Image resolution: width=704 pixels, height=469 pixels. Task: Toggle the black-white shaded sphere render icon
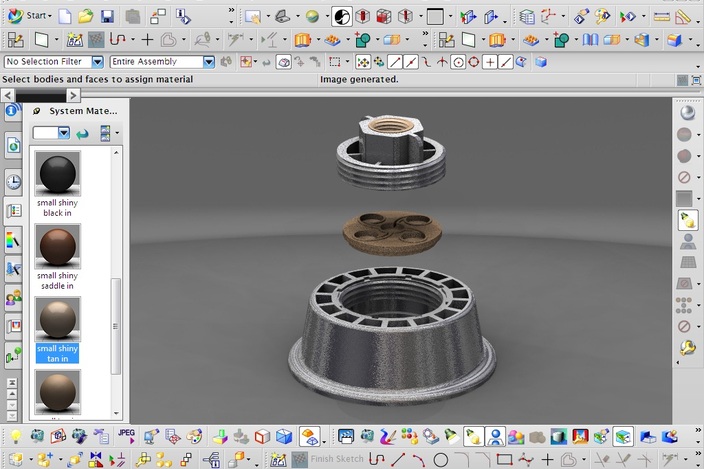tap(341, 16)
